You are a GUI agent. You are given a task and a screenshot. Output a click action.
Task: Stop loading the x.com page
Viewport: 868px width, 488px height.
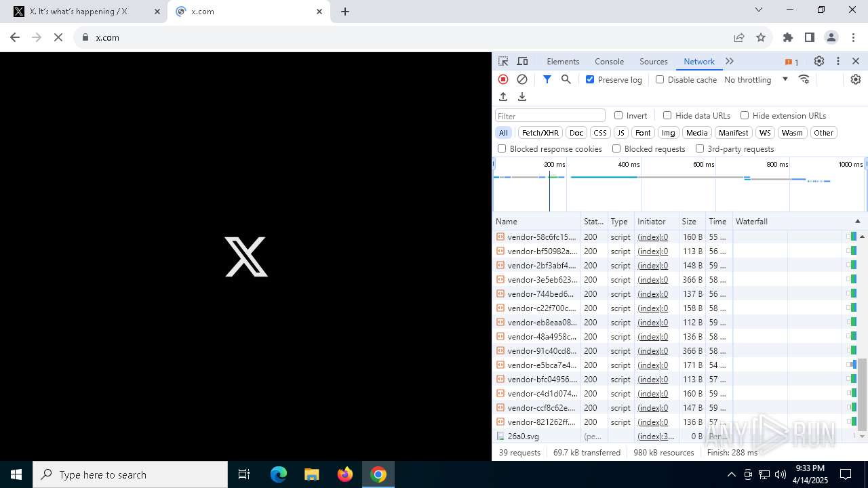[58, 37]
